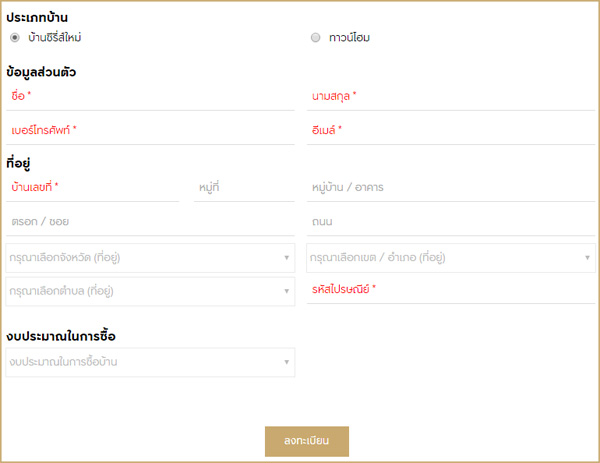
Task: Focus the รหัสไปรษณีย์ postal code field
Action: pyautogui.click(x=452, y=290)
